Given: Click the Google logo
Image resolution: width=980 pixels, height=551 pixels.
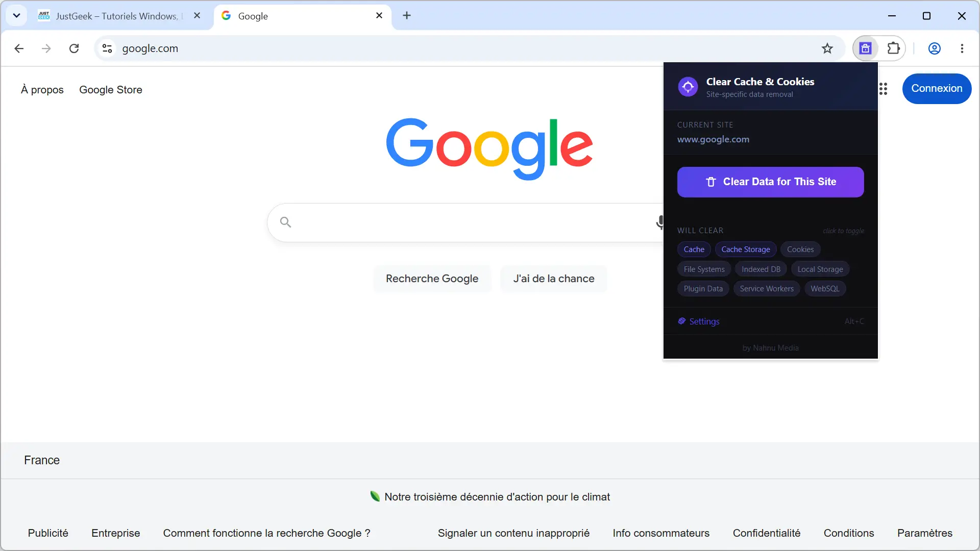Looking at the screenshot, I should click(x=489, y=149).
